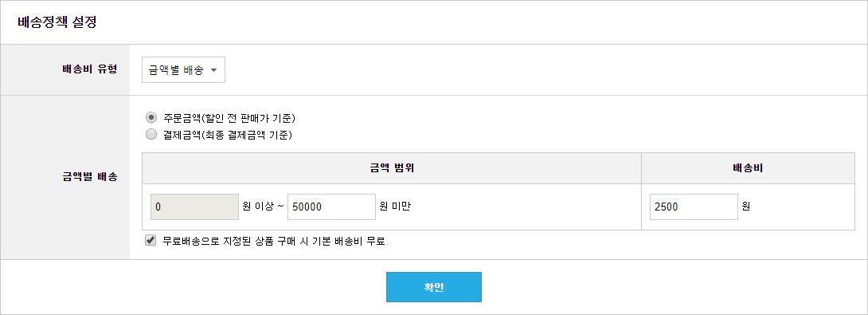This screenshot has height=315, width=868.
Task: Click the 주문금액(할인 전 판매가 기준) label
Action: tap(229, 117)
